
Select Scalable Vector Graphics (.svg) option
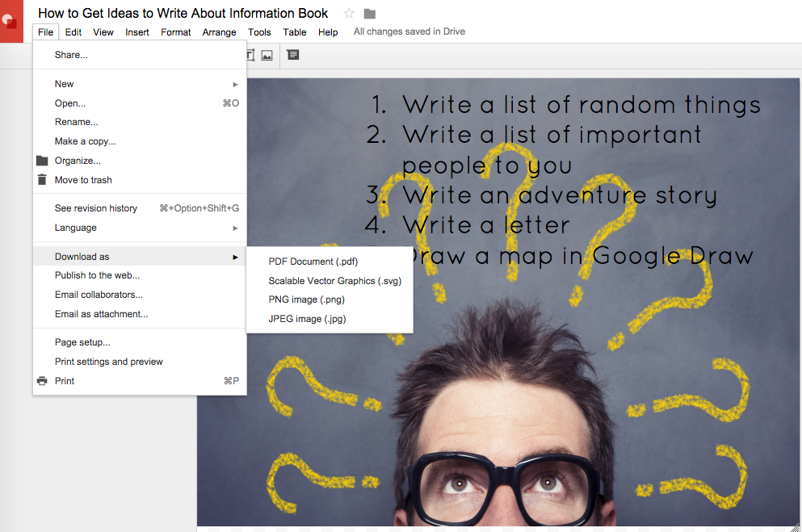pos(334,281)
